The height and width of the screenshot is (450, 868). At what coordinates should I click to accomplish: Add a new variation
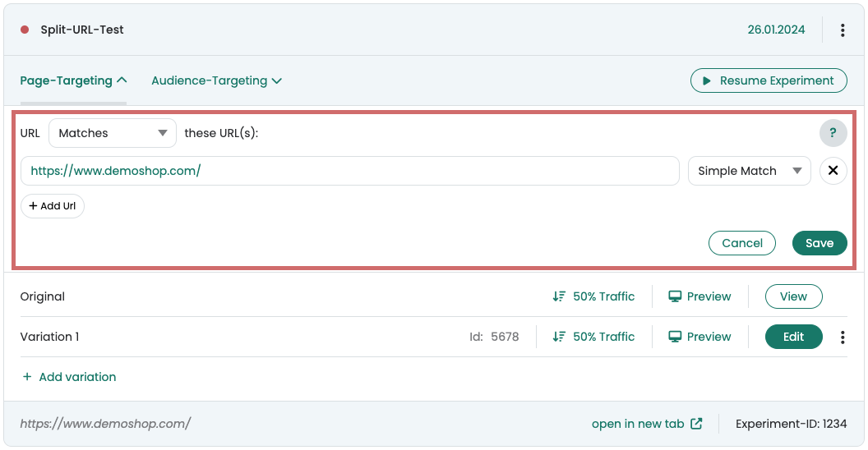click(x=69, y=377)
